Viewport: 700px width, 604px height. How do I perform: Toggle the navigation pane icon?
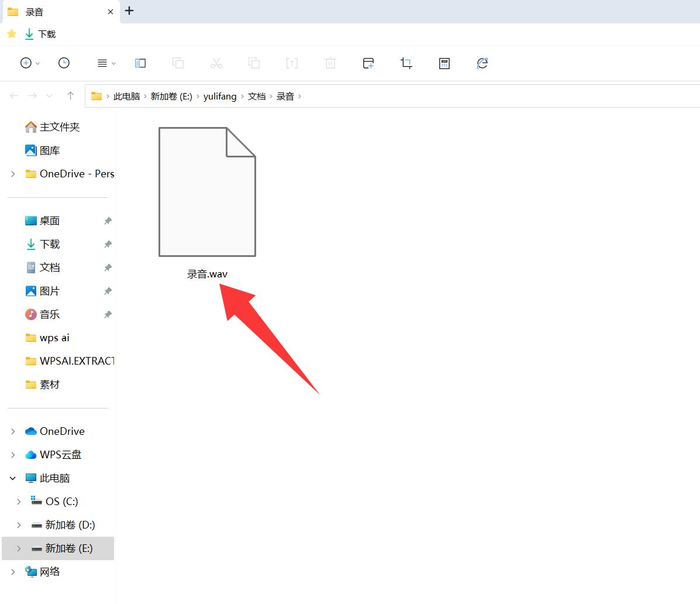click(x=140, y=63)
